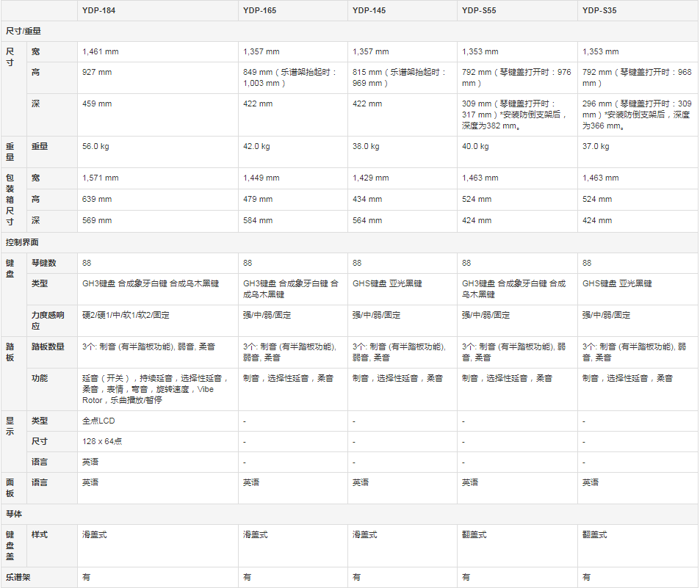Click the 479 mm package height cell
The width and height of the screenshot is (700, 588).
[293, 200]
